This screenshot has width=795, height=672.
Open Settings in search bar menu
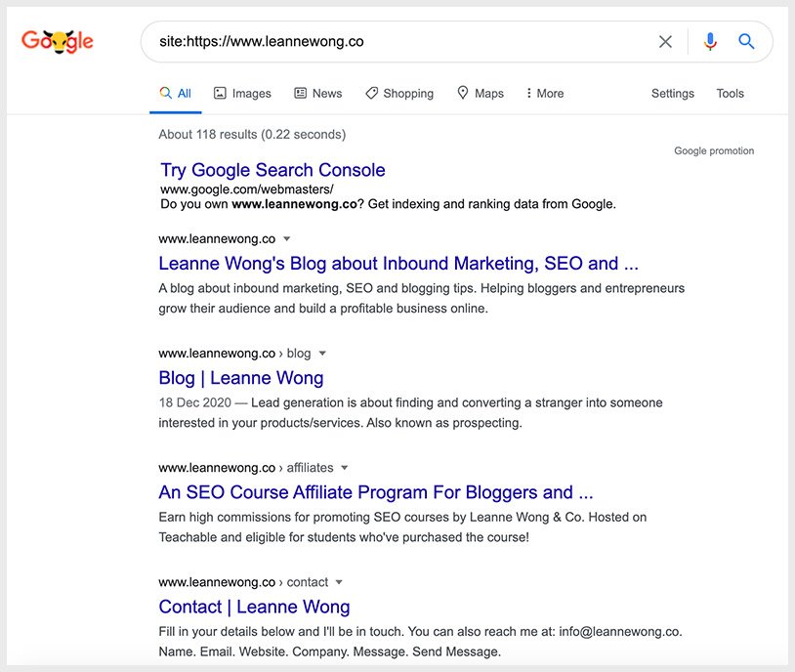[672, 94]
